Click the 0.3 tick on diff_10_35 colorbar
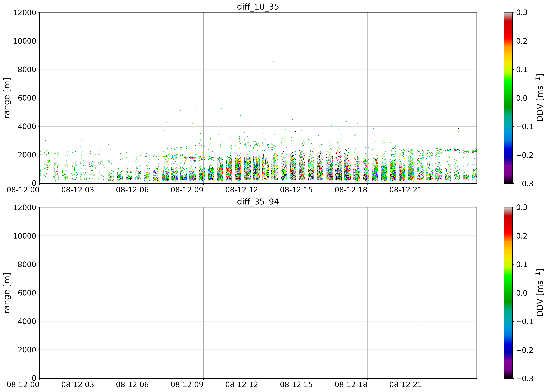 tap(522, 13)
